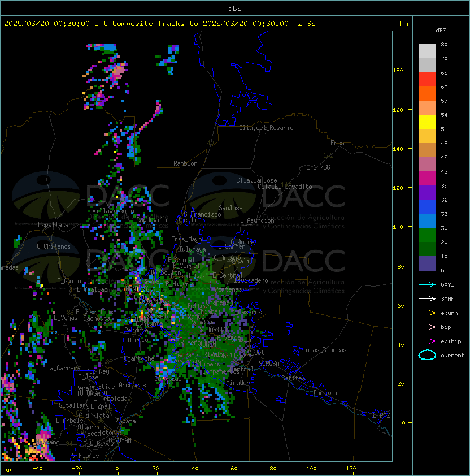Click the 'Anchoris' map label
Image resolution: width=470 pixels, height=476 pixels.
[x=132, y=385]
